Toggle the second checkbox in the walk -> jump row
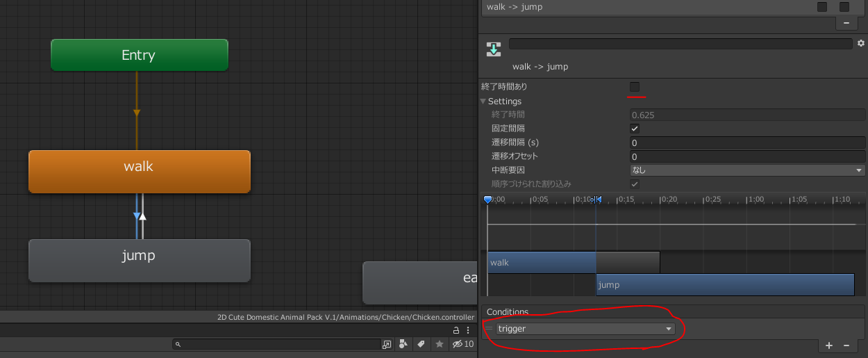The width and height of the screenshot is (868, 358). [x=844, y=7]
